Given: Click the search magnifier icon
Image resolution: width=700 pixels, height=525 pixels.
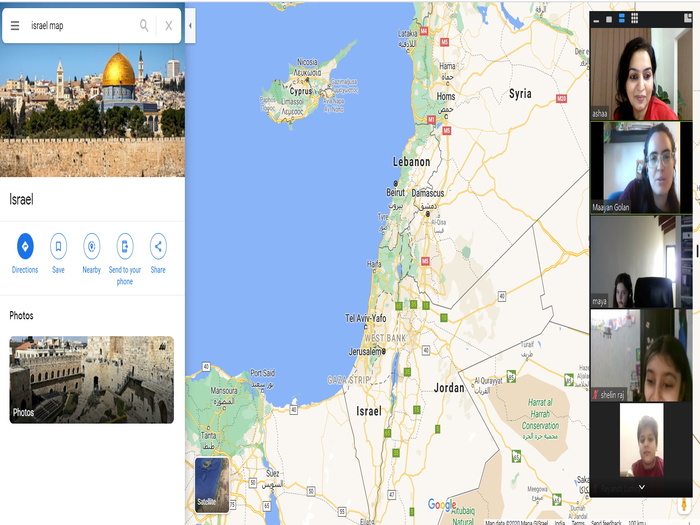Looking at the screenshot, I should pos(144,25).
